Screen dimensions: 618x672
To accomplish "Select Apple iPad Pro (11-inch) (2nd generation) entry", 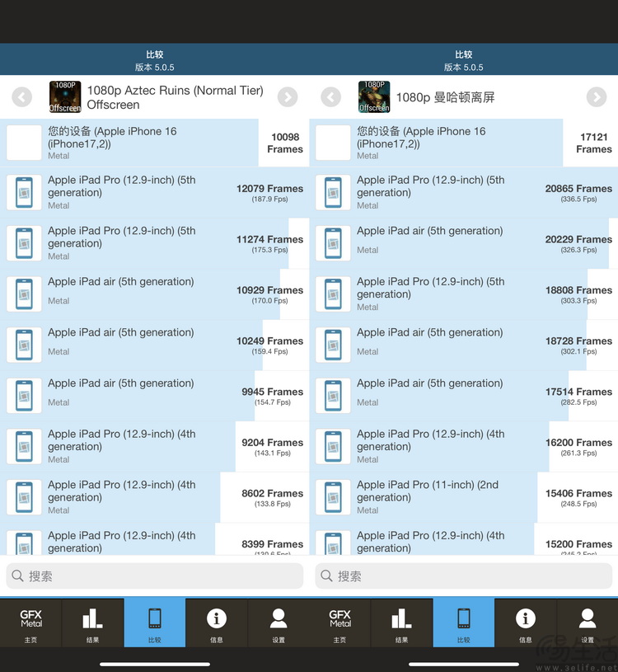I will [463, 497].
